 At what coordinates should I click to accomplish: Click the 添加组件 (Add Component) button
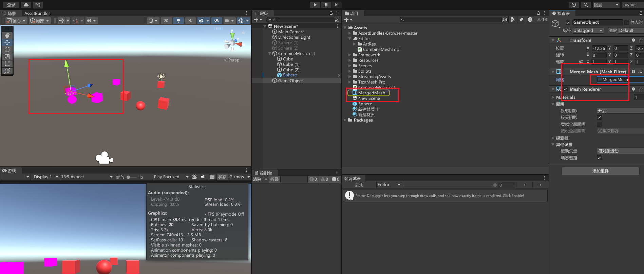tap(600, 171)
